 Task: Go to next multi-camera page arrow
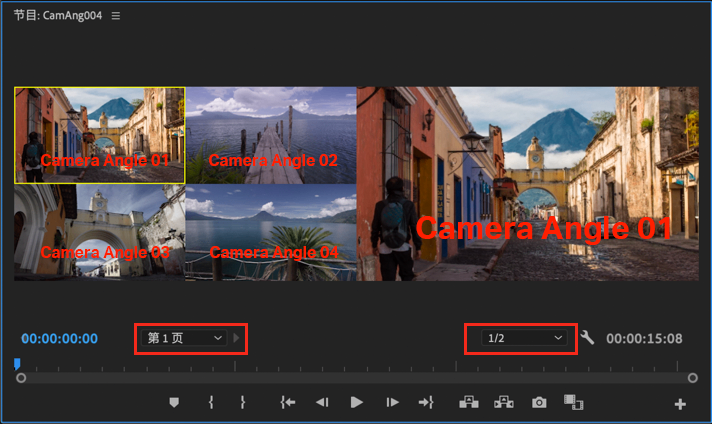point(236,338)
